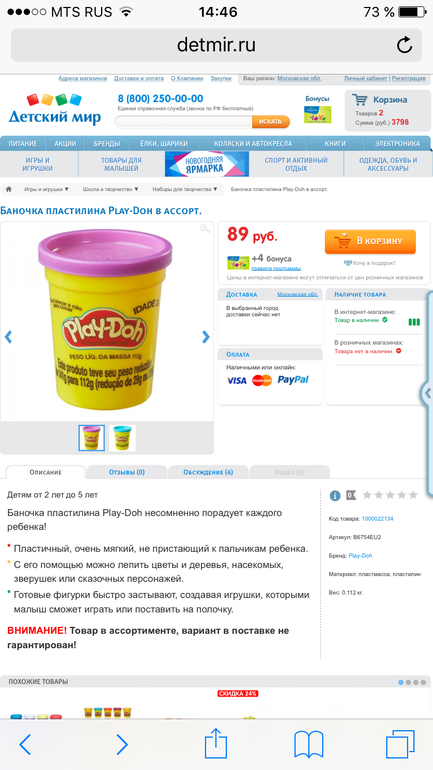Click the В корзину button
Image resolution: width=433 pixels, height=770 pixels.
point(370,241)
